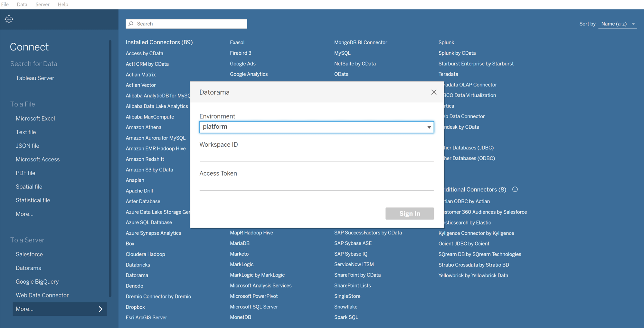Select Snowflake connector
Viewport: 644px width, 328px height.
pos(346,307)
